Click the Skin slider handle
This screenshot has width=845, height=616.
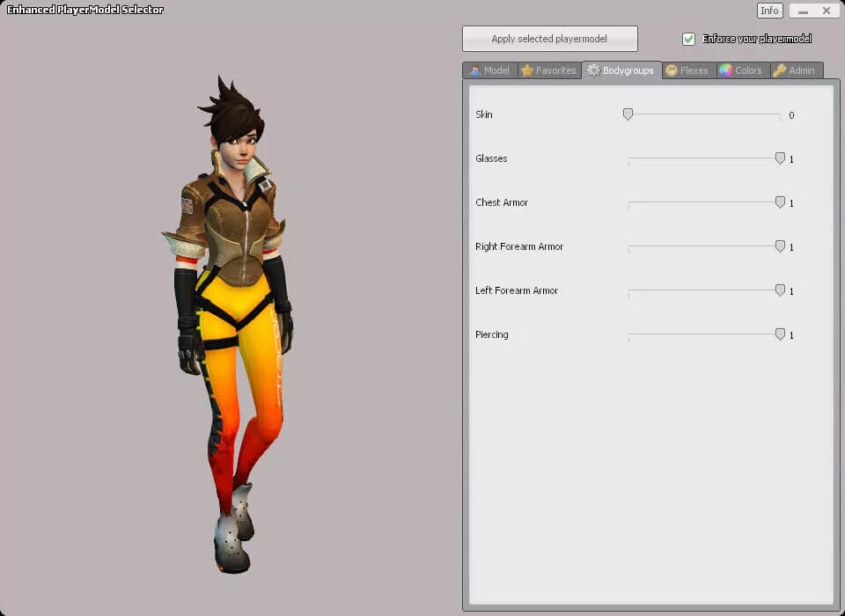pyautogui.click(x=628, y=114)
